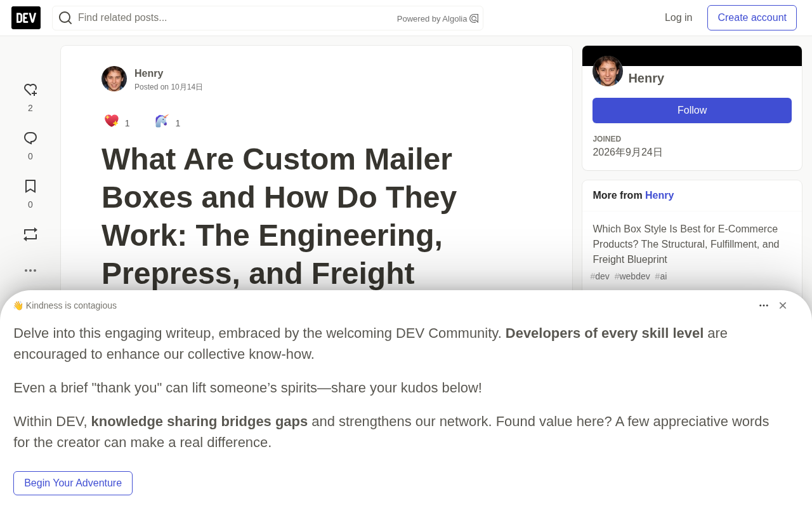Click the joined date 2026年9月24日
The image size is (812, 508).
coord(628,152)
